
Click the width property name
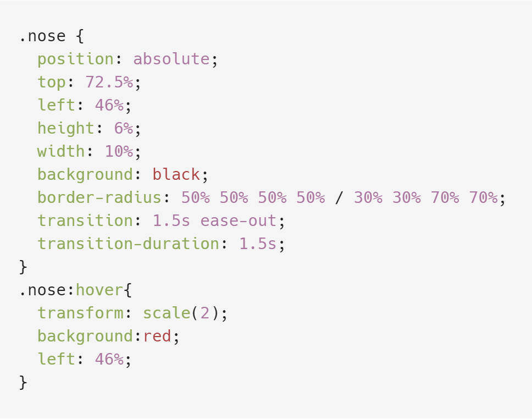point(61,151)
